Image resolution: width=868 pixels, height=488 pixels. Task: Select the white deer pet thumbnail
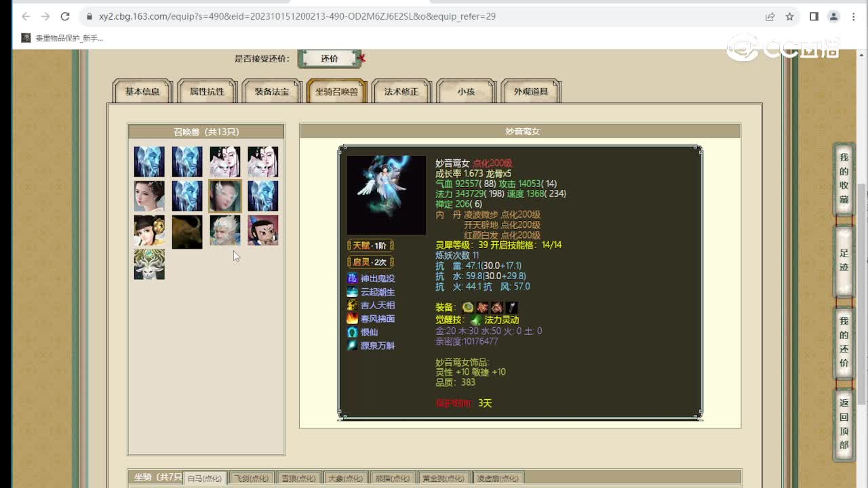point(149,264)
